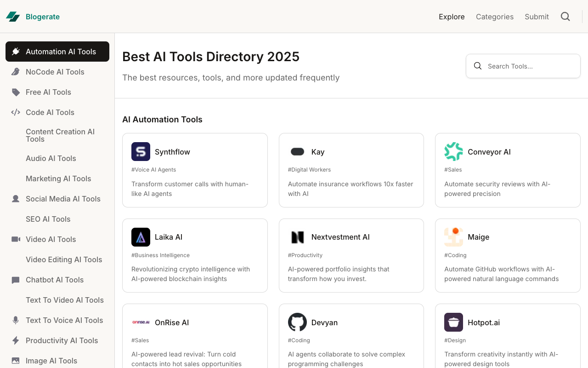Click the Conveyor AI logo icon

click(x=453, y=152)
